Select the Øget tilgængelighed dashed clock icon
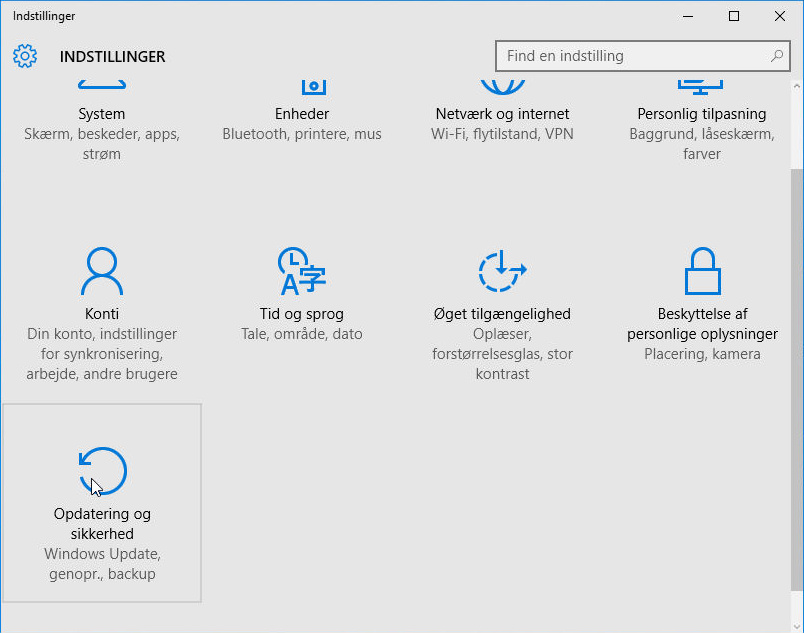This screenshot has height=633, width=804. [x=502, y=272]
